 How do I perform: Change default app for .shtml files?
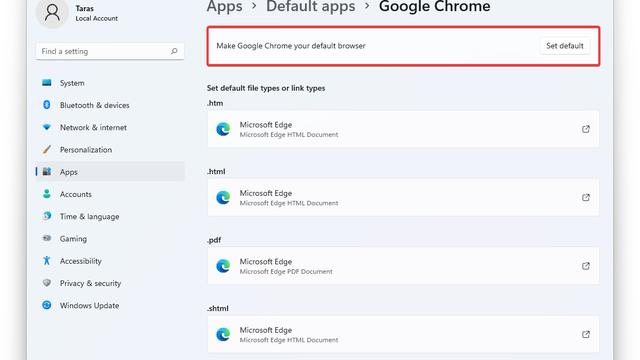(403, 334)
